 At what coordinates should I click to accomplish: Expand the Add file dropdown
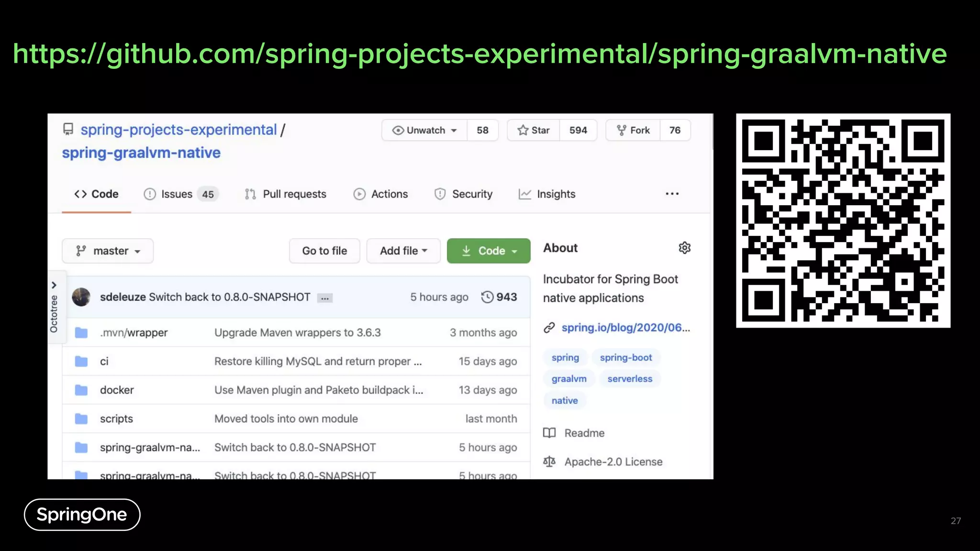pyautogui.click(x=403, y=251)
